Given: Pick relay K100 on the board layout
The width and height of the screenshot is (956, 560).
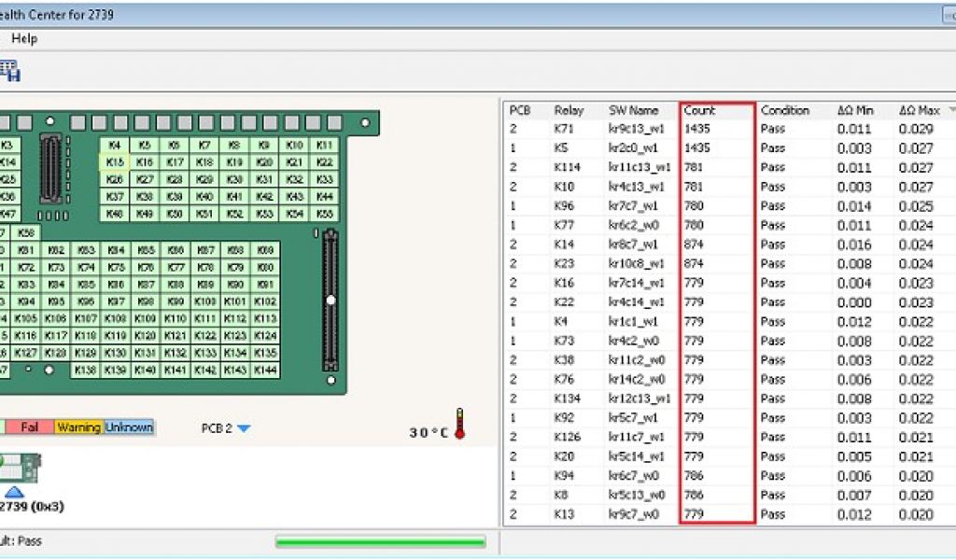Looking at the screenshot, I should point(205,301).
